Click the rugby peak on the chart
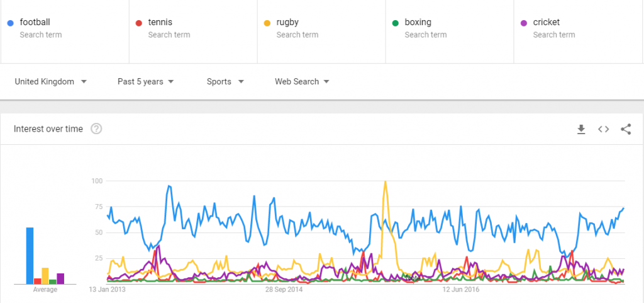644x303 pixels. pos(384,183)
